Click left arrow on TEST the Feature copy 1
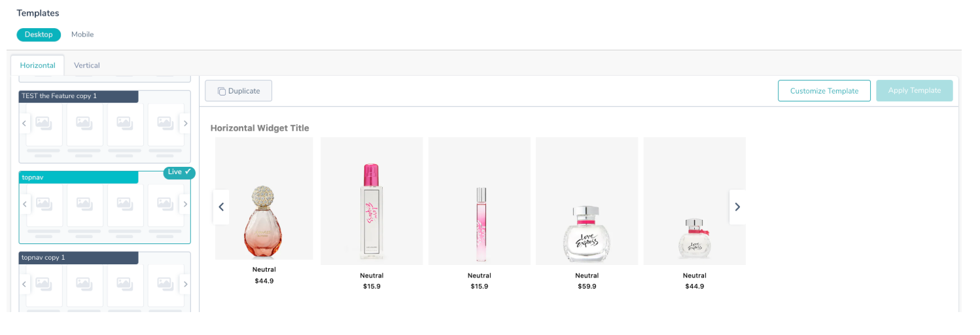This screenshot has height=335, width=980. [24, 123]
